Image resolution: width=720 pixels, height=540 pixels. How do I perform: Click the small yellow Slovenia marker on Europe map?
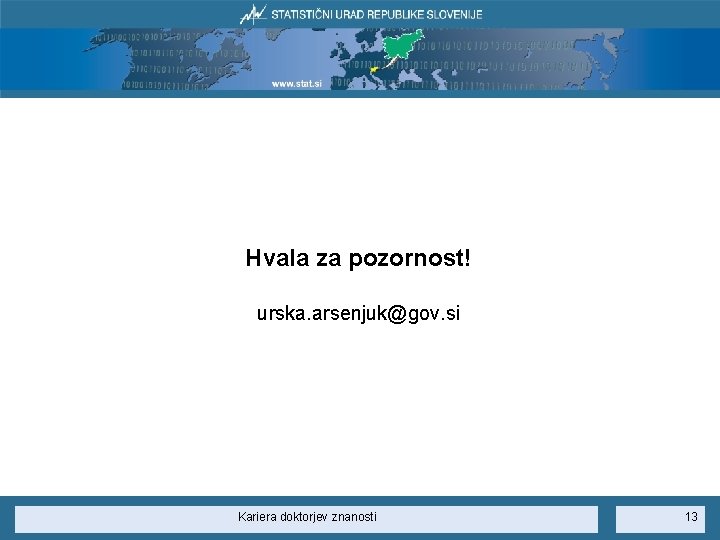click(x=374, y=70)
